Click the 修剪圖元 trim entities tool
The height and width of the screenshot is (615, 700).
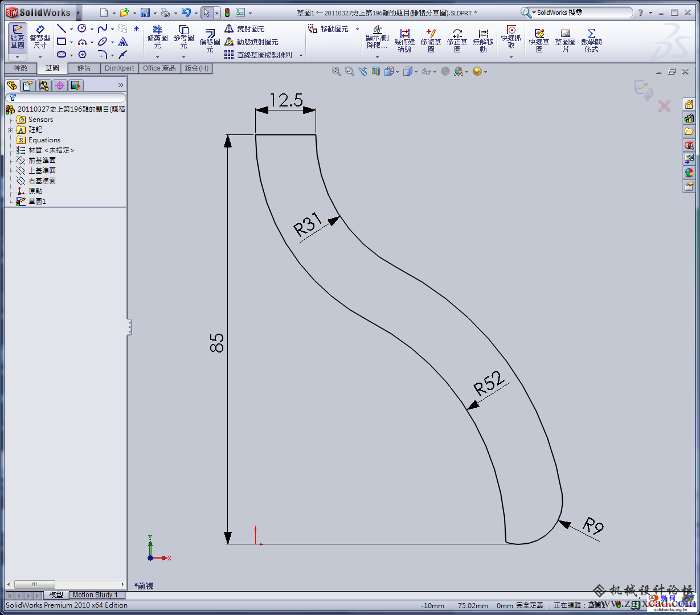[x=157, y=37]
